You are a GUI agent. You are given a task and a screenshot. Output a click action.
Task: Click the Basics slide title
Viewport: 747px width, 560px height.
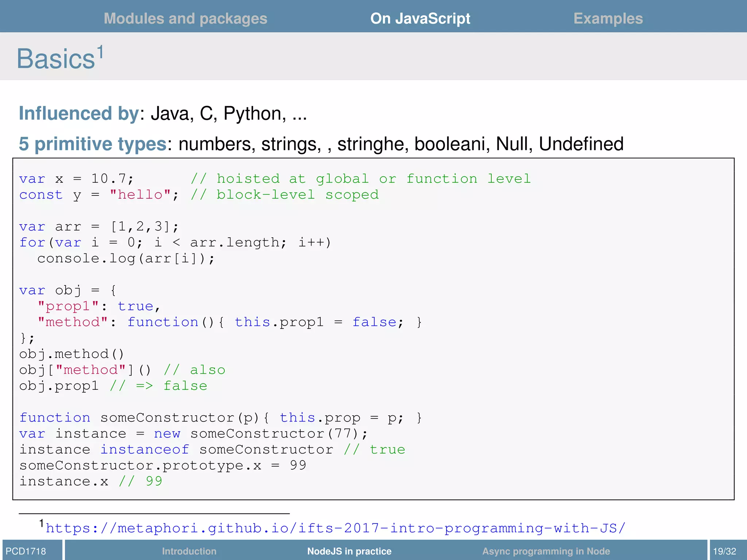pos(56,58)
